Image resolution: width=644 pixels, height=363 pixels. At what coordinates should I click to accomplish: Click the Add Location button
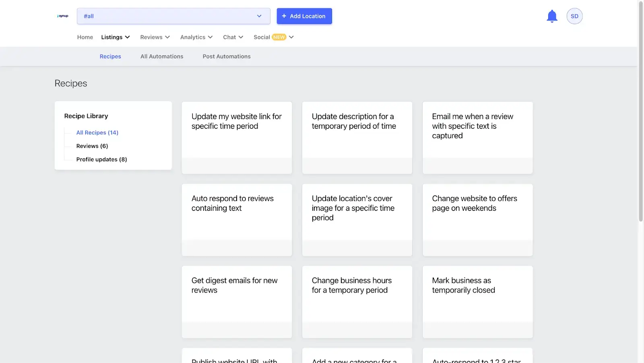click(x=304, y=16)
